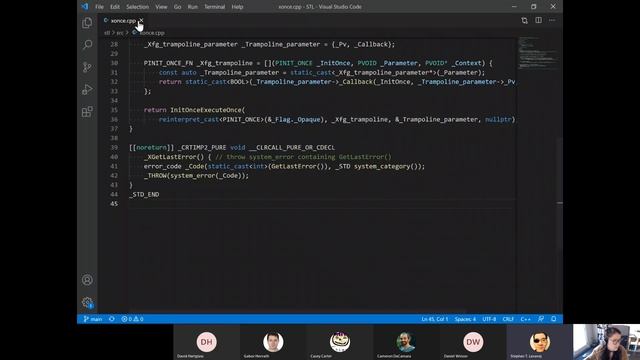The image size is (640, 360).
Task: Click line number 30 in gutter
Action: (x=114, y=63)
